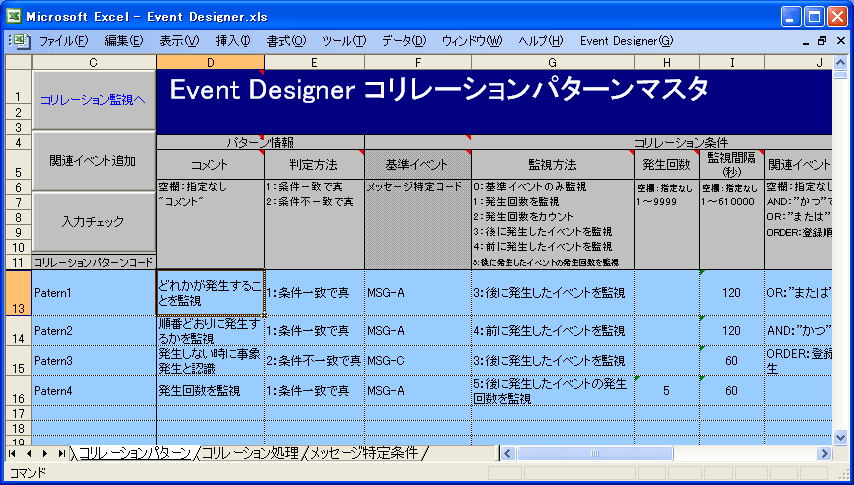The height and width of the screenshot is (485, 854).
Task: Select cell containing Patern4
Action: point(94,391)
